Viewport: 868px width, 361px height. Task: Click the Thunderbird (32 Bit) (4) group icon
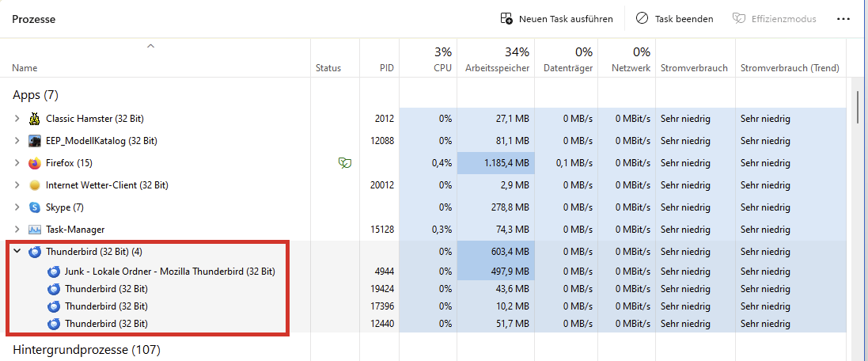point(34,252)
